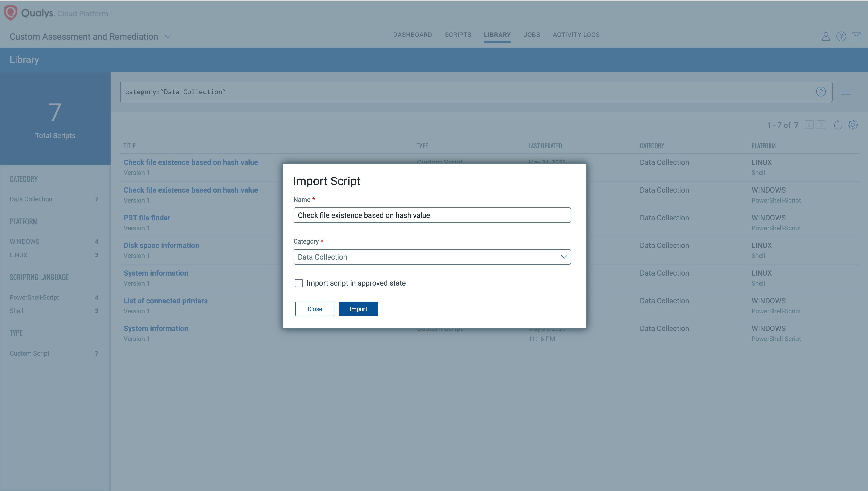The width and height of the screenshot is (868, 491).
Task: Refresh the scripts list
Action: (x=838, y=125)
